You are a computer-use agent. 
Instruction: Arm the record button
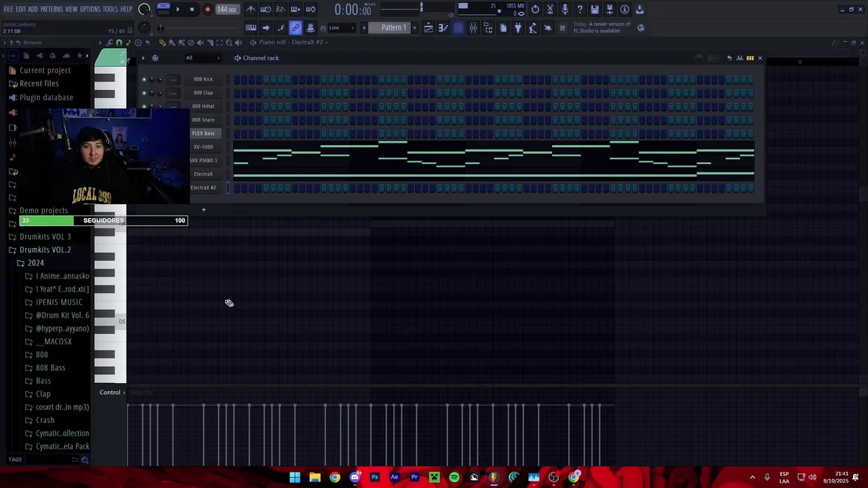tap(208, 9)
